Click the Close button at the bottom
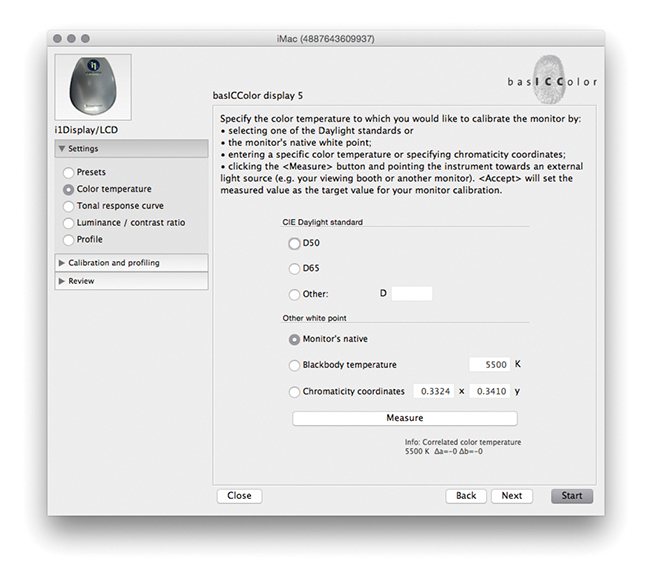Screen dimensions: 652x580 239,496
